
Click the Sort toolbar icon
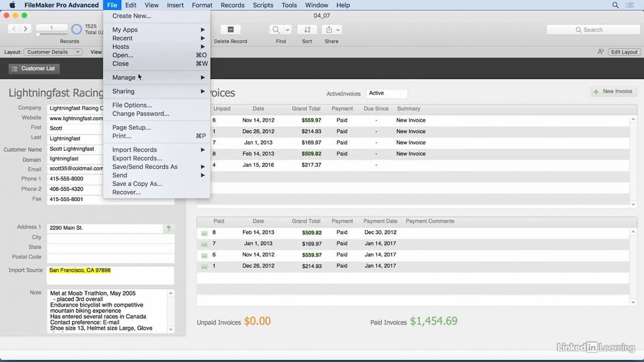point(307,30)
